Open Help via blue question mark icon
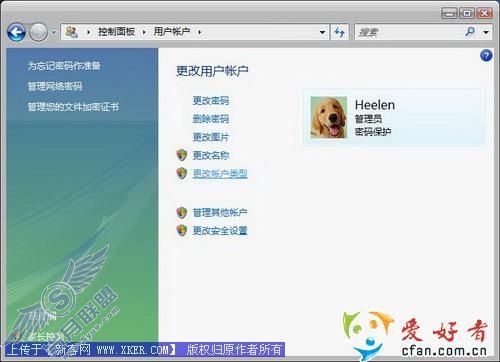The image size is (500, 362). (486, 55)
